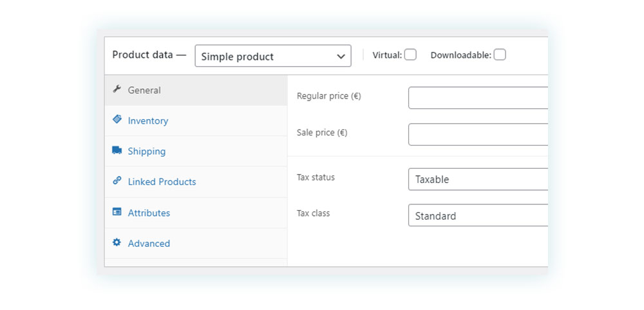Viewport: 644px width, 310px height.
Task: Expand the Tax class Standard dropdown
Action: 478,215
